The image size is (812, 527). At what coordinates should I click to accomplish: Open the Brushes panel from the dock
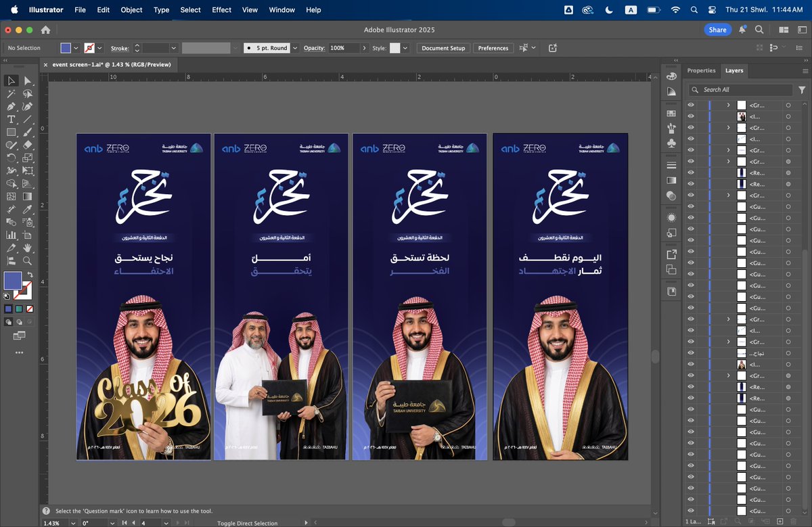pyautogui.click(x=671, y=128)
